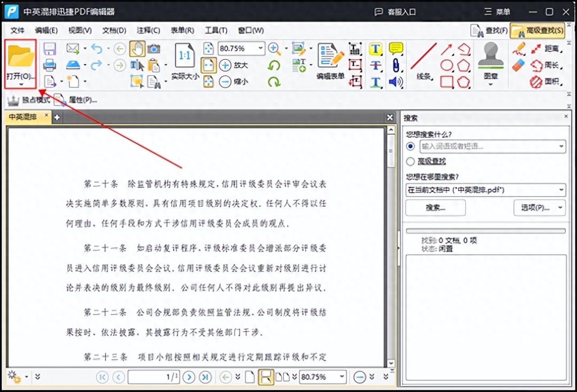This screenshot has height=392, width=577.
Task: Open the 注释(C) menu
Action: [148, 30]
